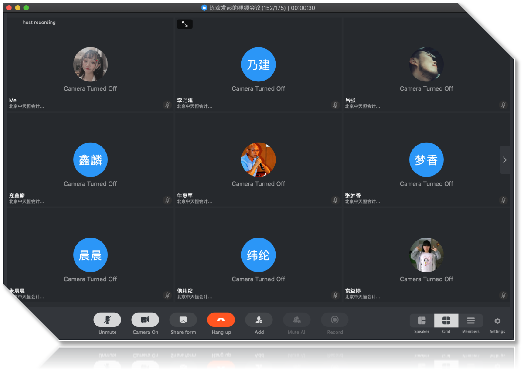Turn the camera on
Screen dimensions: 524x374
click(x=145, y=320)
